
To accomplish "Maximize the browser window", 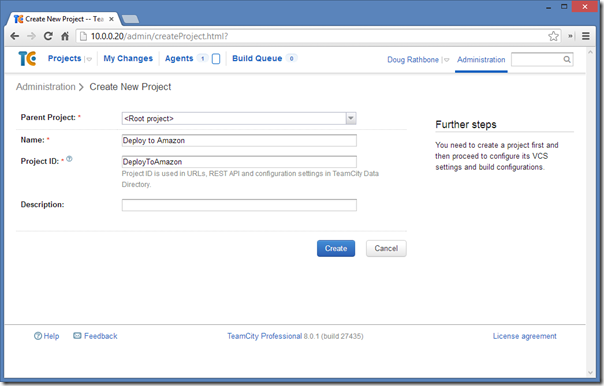I will (x=564, y=7).
